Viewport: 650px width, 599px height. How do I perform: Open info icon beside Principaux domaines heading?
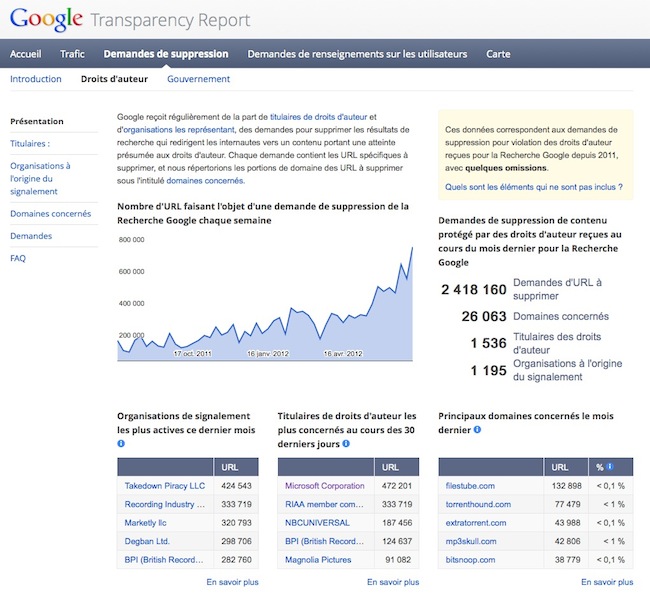pyautogui.click(x=477, y=429)
